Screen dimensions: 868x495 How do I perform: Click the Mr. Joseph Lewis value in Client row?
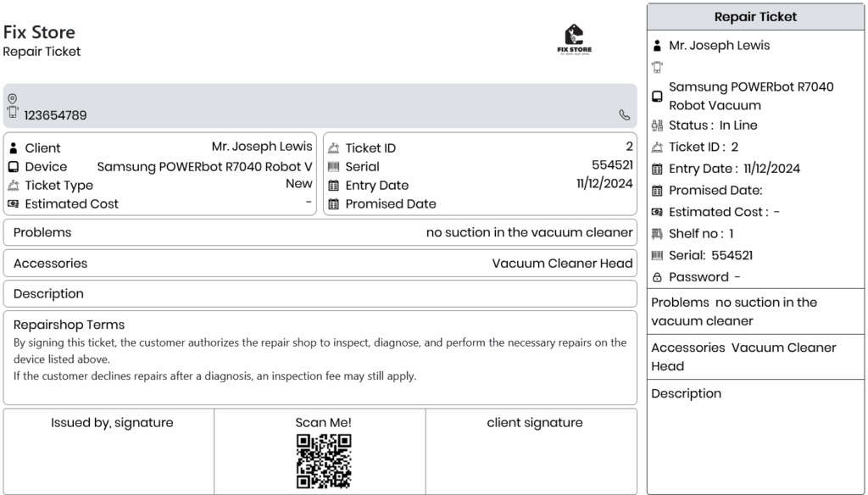pos(262,146)
